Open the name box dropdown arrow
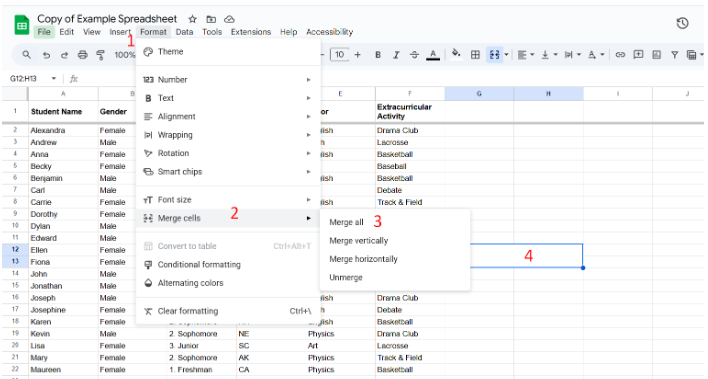The height and width of the screenshot is (379, 708). (x=54, y=79)
